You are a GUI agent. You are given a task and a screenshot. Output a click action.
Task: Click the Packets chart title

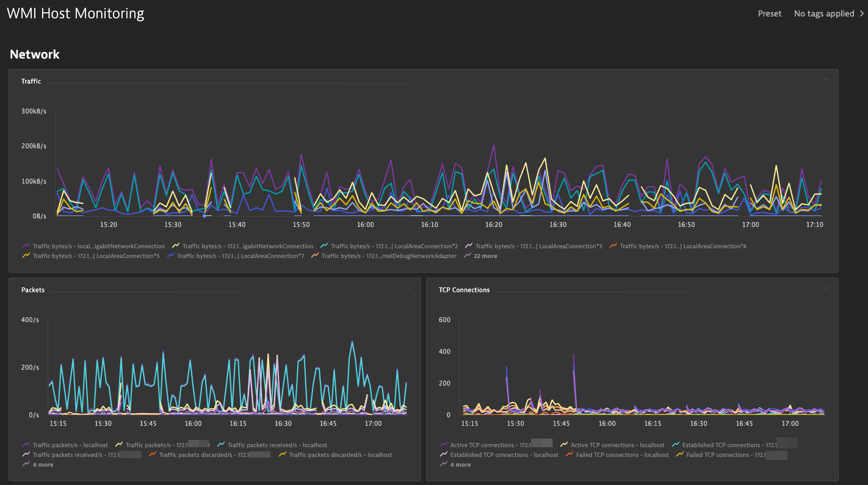point(33,290)
